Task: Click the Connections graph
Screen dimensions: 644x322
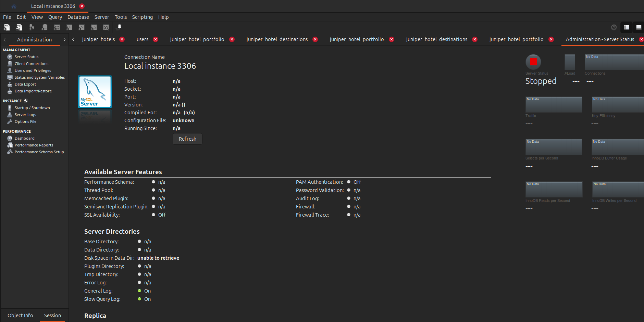Action: pos(614,62)
